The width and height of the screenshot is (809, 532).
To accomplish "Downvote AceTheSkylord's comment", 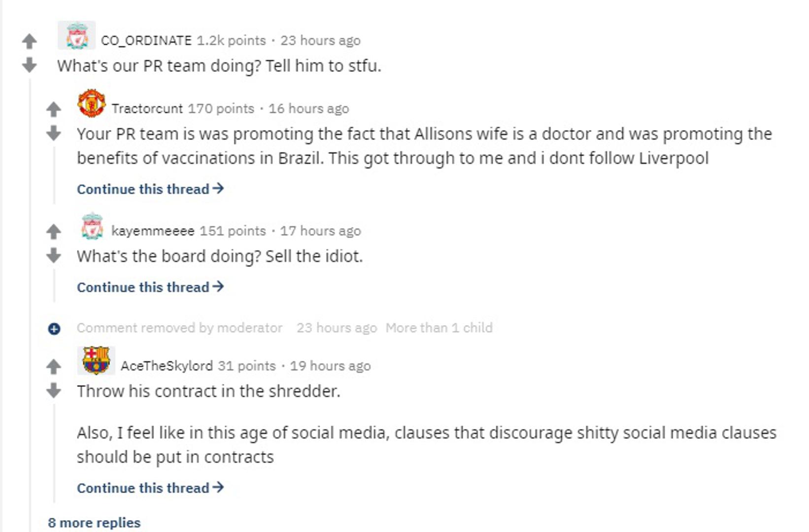I will tap(54, 390).
